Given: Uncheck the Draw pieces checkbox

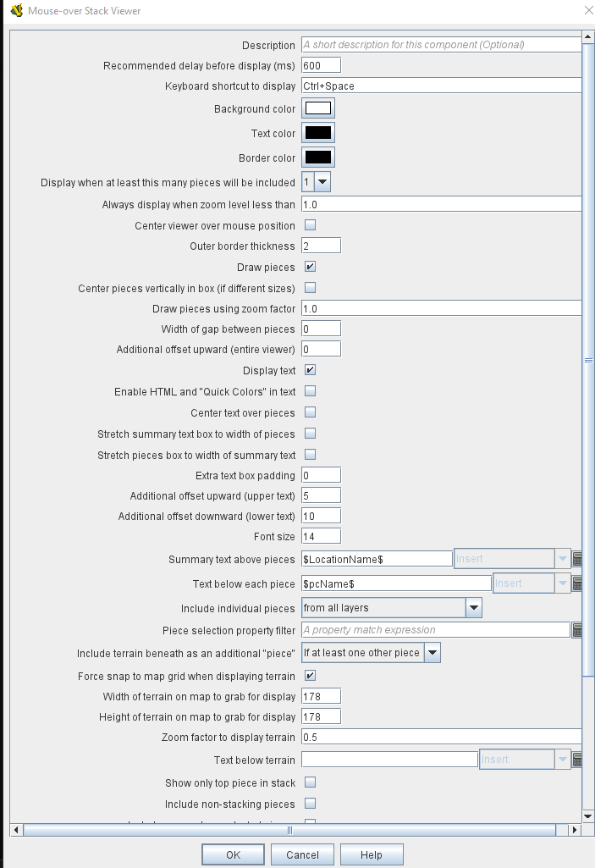Looking at the screenshot, I should pyautogui.click(x=310, y=267).
